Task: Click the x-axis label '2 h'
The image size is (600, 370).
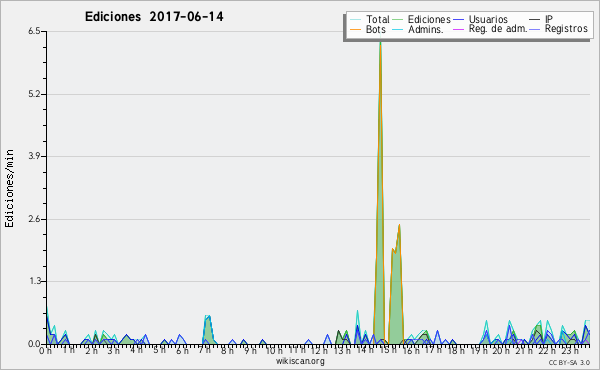Action: click(x=91, y=350)
